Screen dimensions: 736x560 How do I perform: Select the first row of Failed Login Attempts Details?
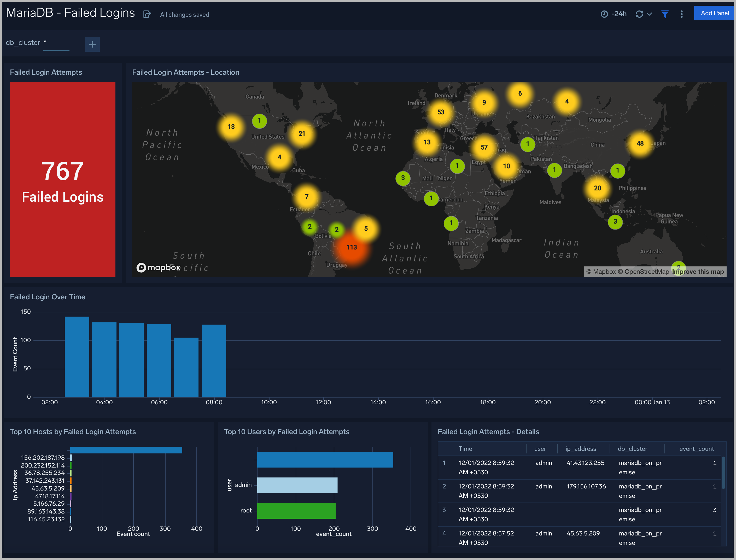567,467
